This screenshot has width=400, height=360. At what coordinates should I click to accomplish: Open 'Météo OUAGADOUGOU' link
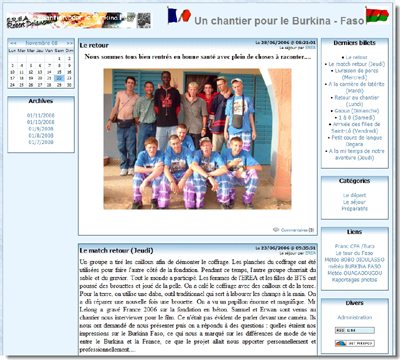(355, 273)
